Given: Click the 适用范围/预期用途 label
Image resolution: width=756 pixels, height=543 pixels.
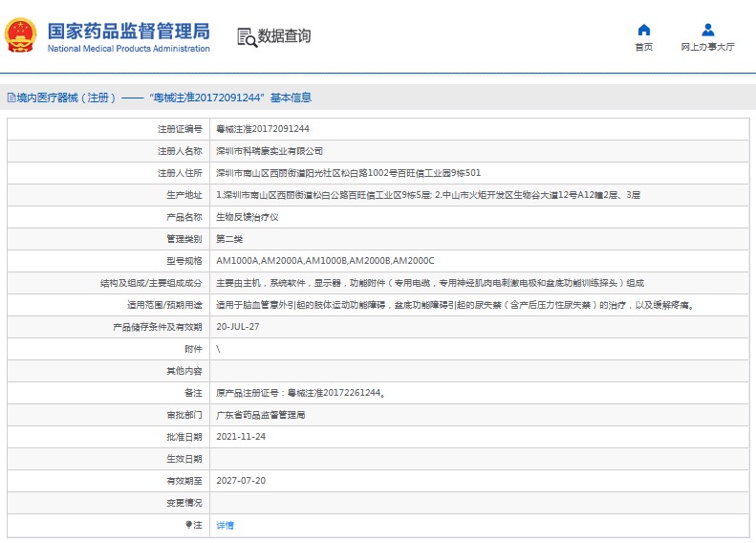Looking at the screenshot, I should click(164, 305).
